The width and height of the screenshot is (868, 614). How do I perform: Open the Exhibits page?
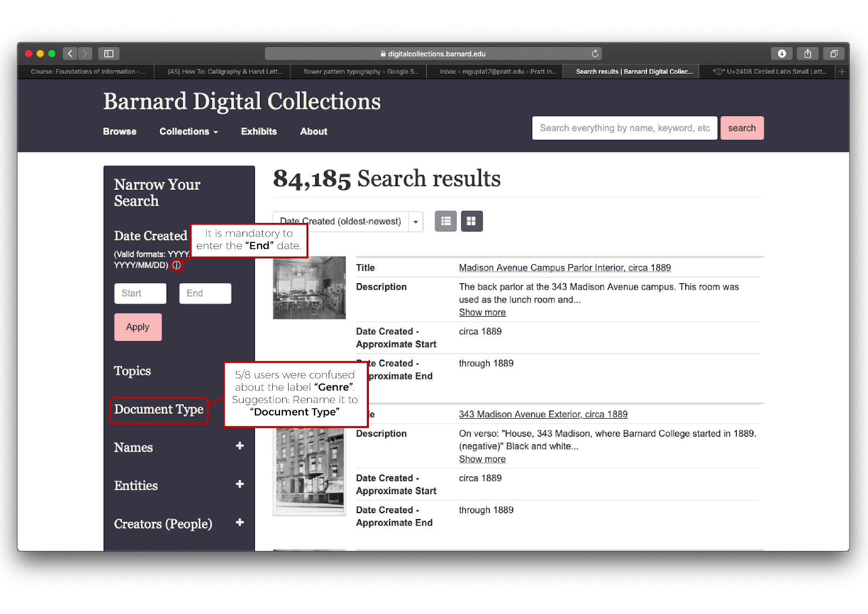click(259, 131)
